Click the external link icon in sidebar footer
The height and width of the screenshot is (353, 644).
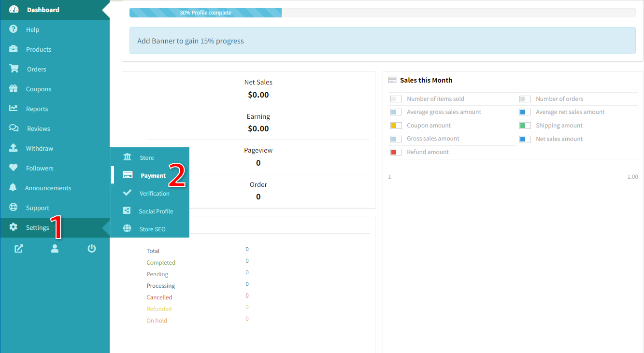click(19, 249)
